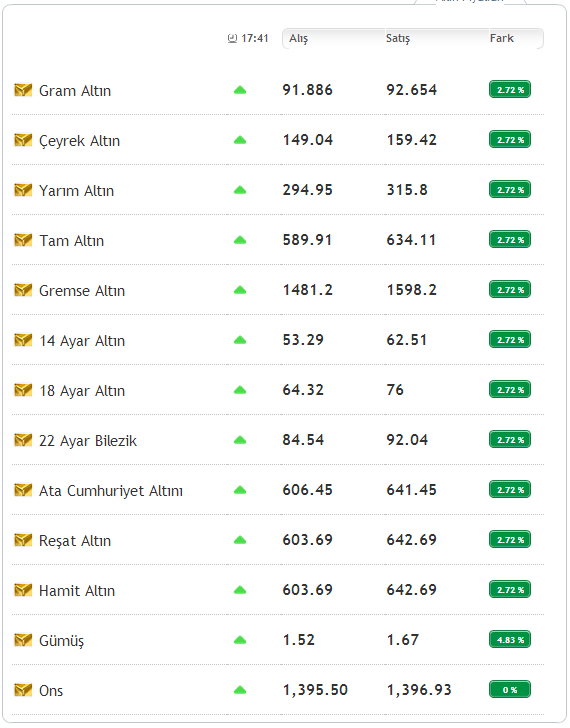
Task: Select the Satış column header
Action: 398,39
